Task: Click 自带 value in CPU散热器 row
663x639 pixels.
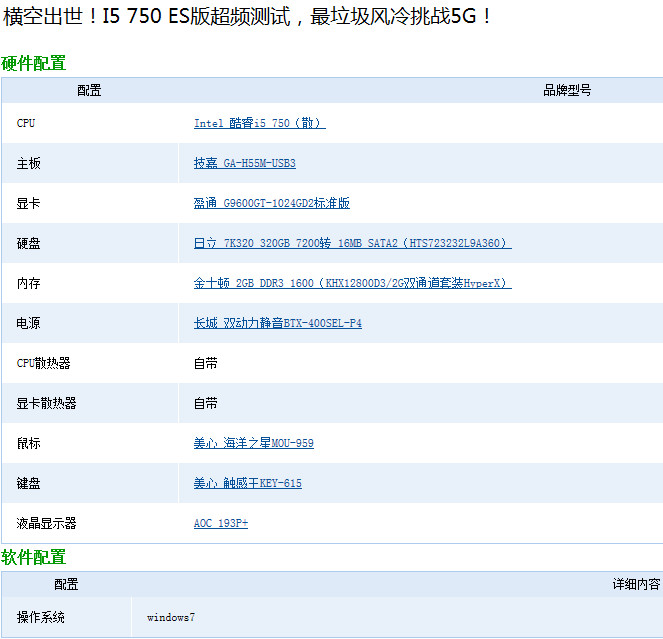Action: point(205,363)
